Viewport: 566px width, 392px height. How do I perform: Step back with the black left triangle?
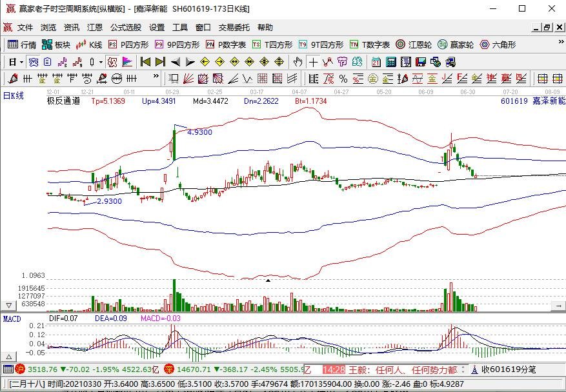176,62
